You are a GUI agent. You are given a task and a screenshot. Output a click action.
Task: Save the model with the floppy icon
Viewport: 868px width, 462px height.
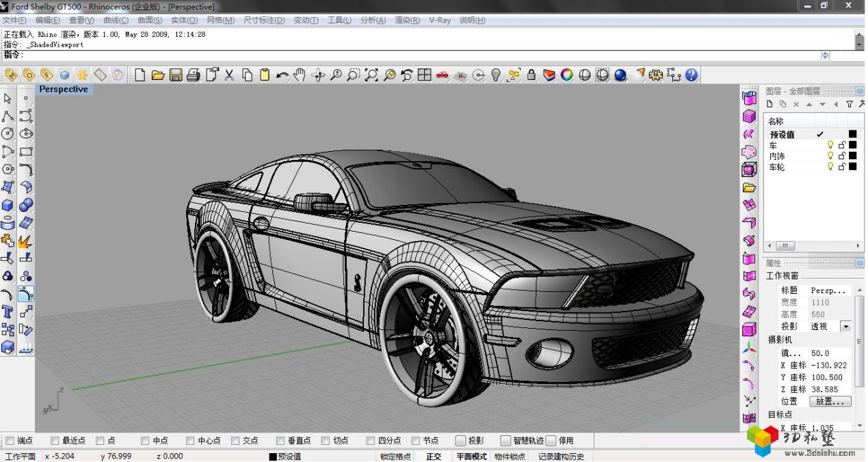(176, 75)
